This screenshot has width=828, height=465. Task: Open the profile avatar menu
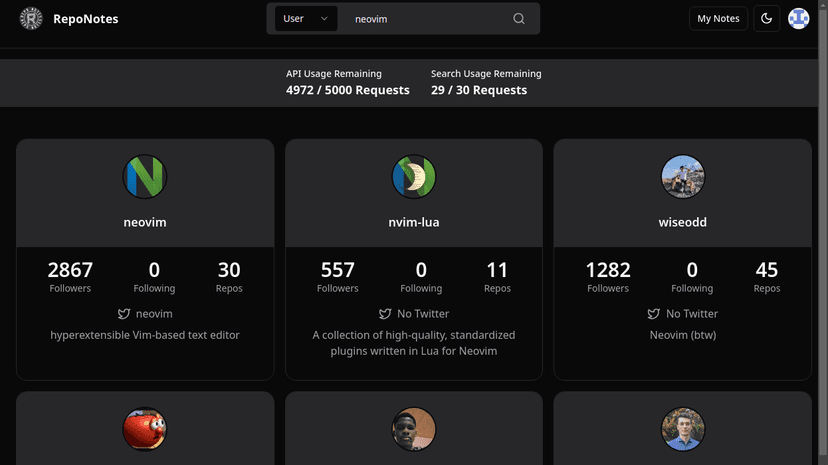(798, 18)
